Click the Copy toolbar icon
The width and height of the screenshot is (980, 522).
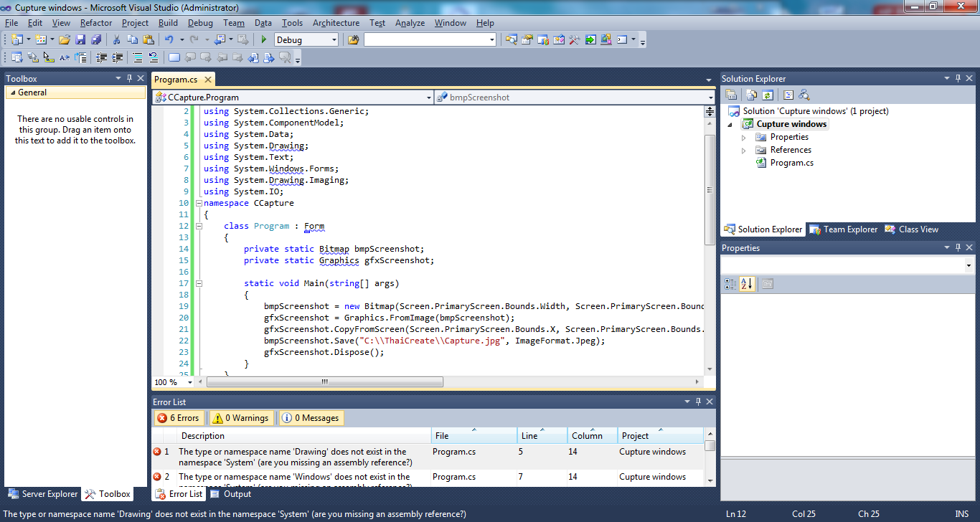coord(133,39)
